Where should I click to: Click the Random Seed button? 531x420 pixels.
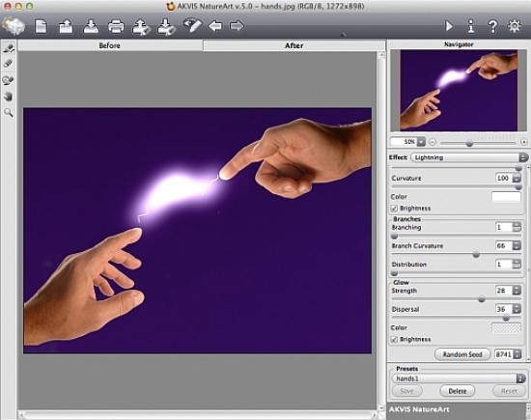[462, 354]
